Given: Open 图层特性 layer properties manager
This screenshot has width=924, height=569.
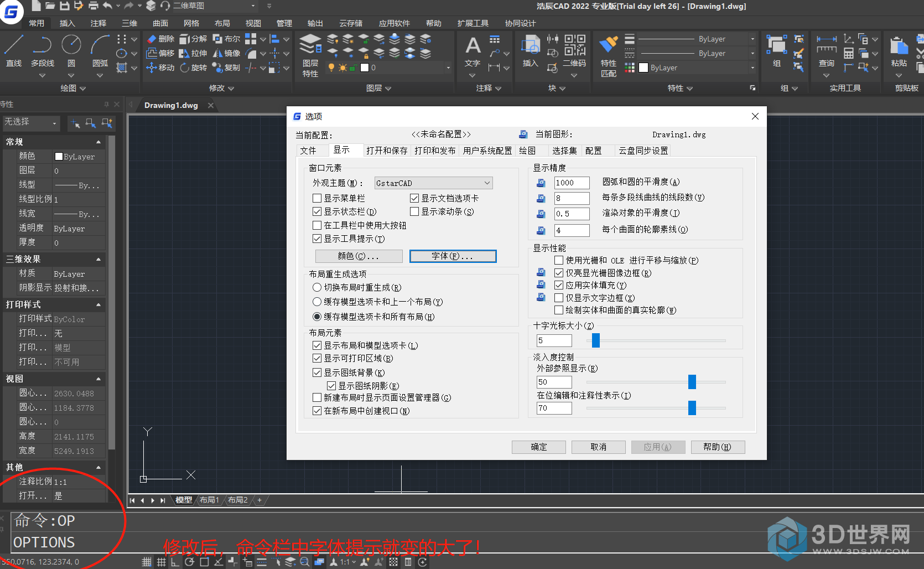Looking at the screenshot, I should (310, 55).
